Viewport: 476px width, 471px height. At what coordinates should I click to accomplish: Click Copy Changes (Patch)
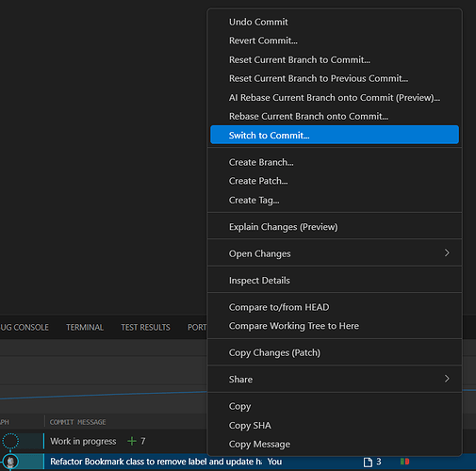coord(335,352)
